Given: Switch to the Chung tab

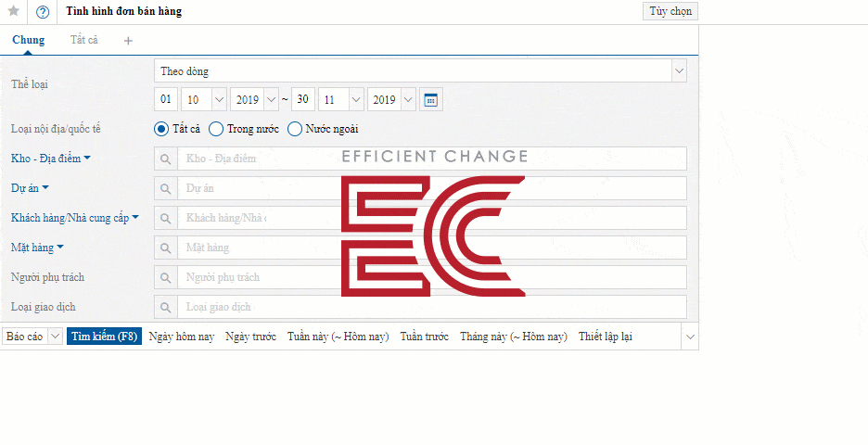Looking at the screenshot, I should (x=28, y=41).
